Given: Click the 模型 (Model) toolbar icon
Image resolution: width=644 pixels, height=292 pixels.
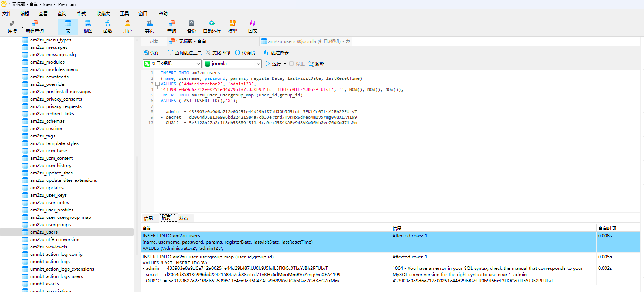Looking at the screenshot, I should click(x=232, y=27).
